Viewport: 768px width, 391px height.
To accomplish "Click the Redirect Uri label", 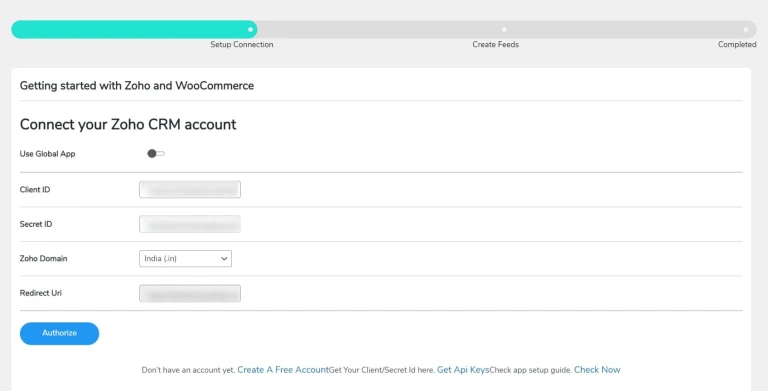I will (41, 293).
